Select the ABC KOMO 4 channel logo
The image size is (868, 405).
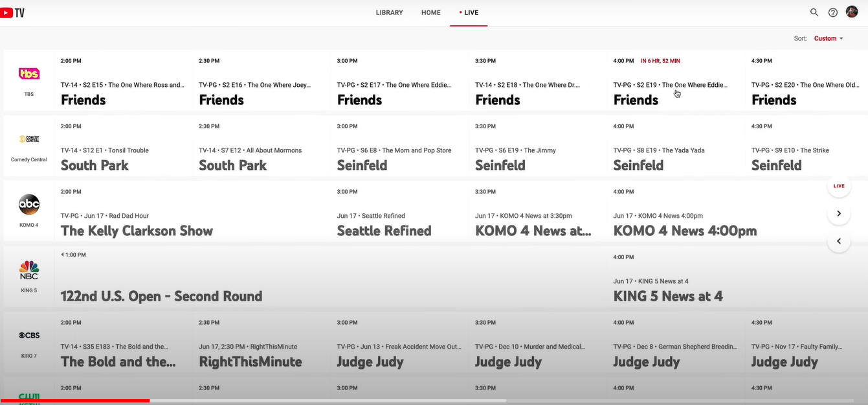(29, 204)
